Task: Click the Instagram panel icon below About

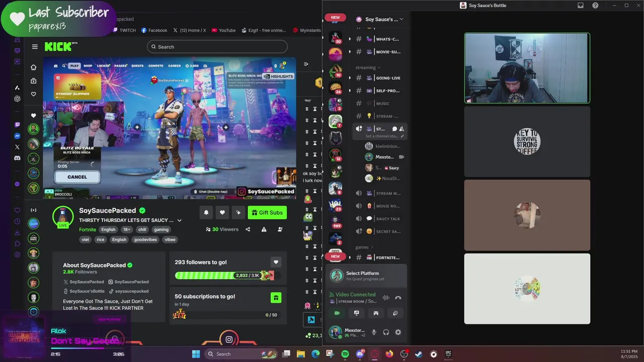Action: pos(229,339)
